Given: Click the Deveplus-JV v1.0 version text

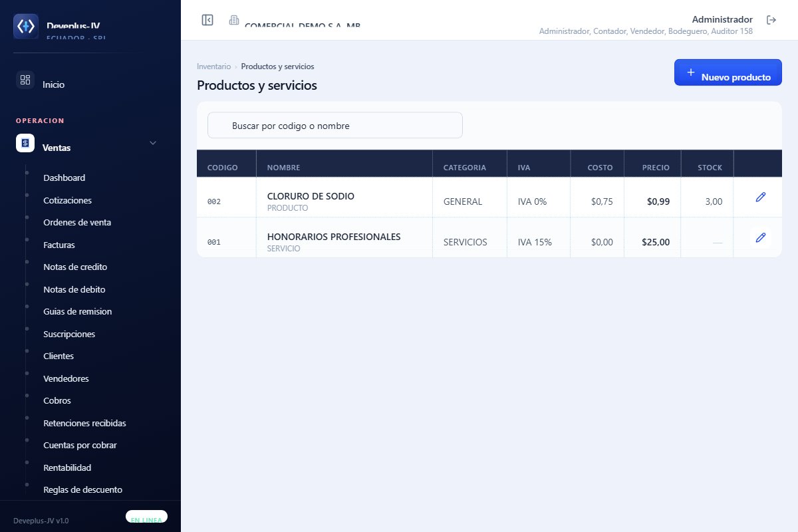Looking at the screenshot, I should click(41, 521).
